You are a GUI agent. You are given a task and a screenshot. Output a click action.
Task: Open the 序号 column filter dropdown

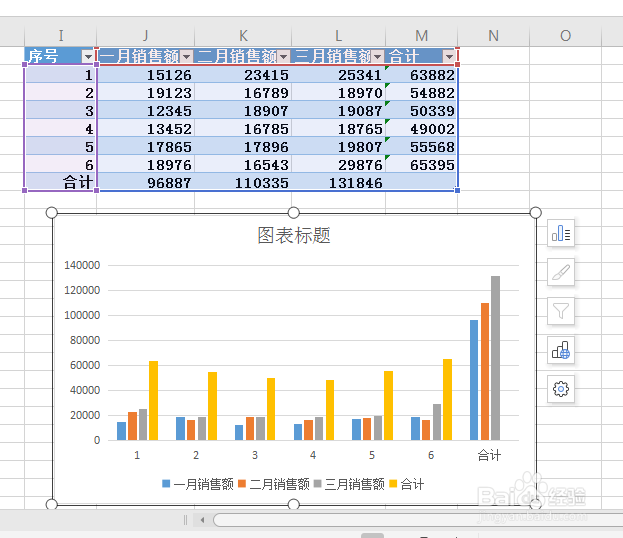point(88,57)
